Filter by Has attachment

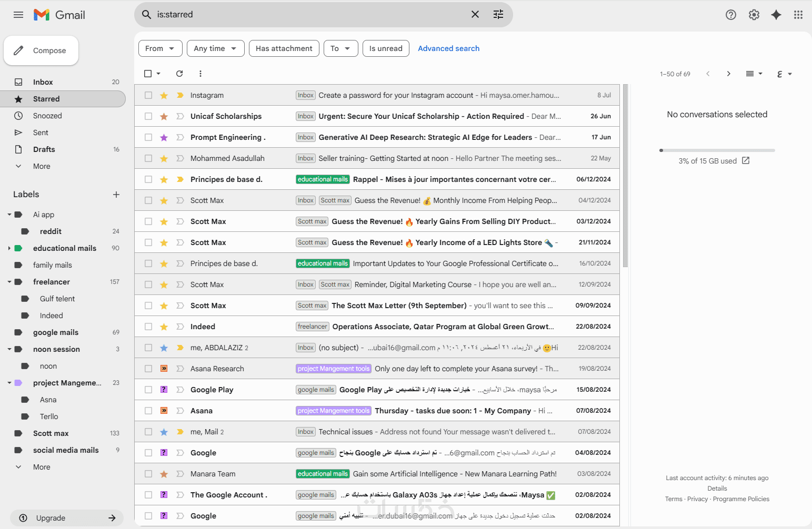point(284,48)
